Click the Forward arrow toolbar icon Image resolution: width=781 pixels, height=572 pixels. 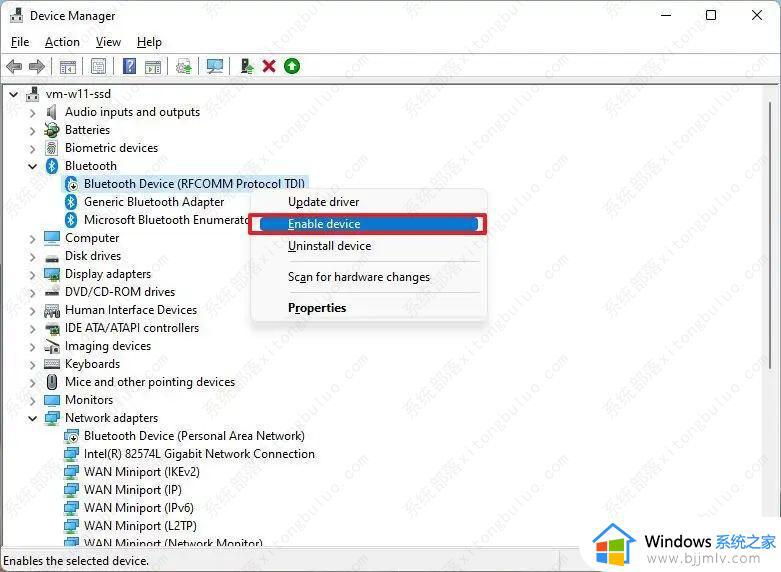click(37, 66)
